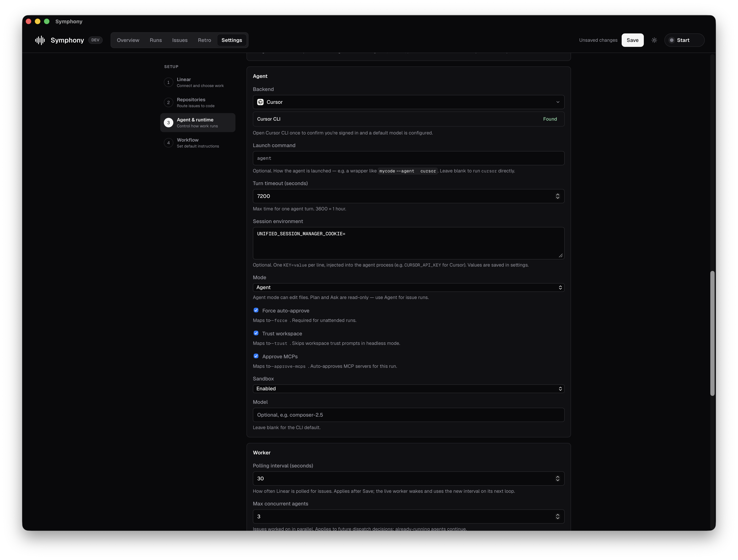This screenshot has height=560, width=738.
Task: Select the Settings tab
Action: pyautogui.click(x=232, y=40)
